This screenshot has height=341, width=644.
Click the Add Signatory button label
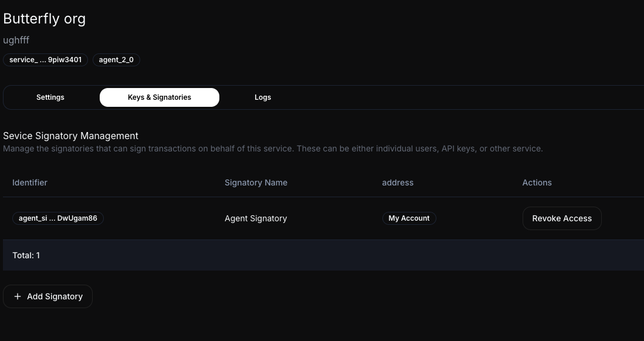[x=55, y=296]
